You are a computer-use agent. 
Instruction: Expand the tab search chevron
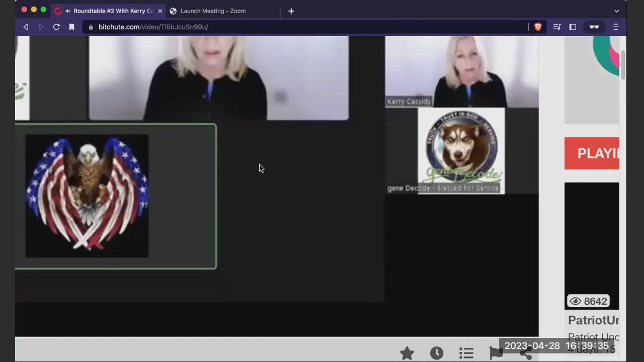(616, 11)
